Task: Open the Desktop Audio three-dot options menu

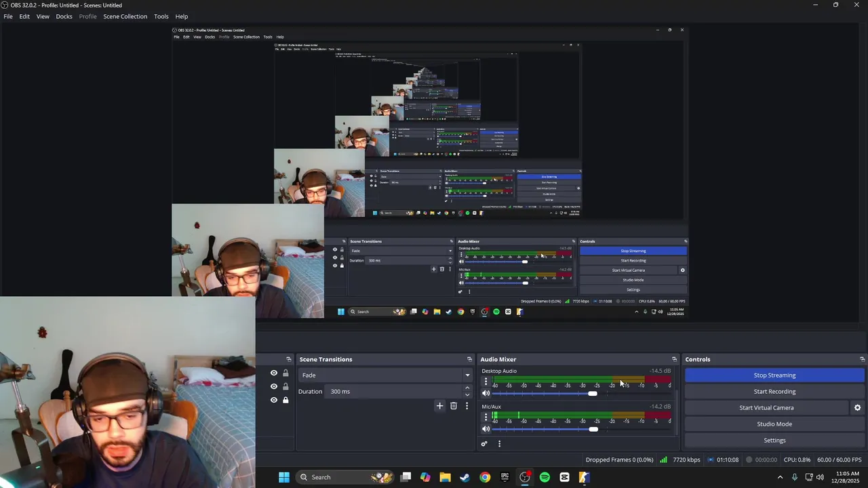Action: click(486, 382)
